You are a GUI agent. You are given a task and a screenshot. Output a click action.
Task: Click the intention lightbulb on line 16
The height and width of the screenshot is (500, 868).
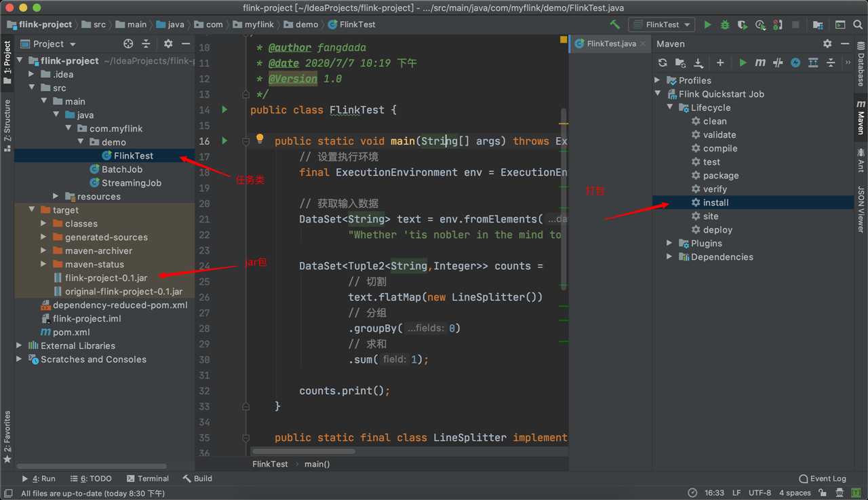pos(259,140)
